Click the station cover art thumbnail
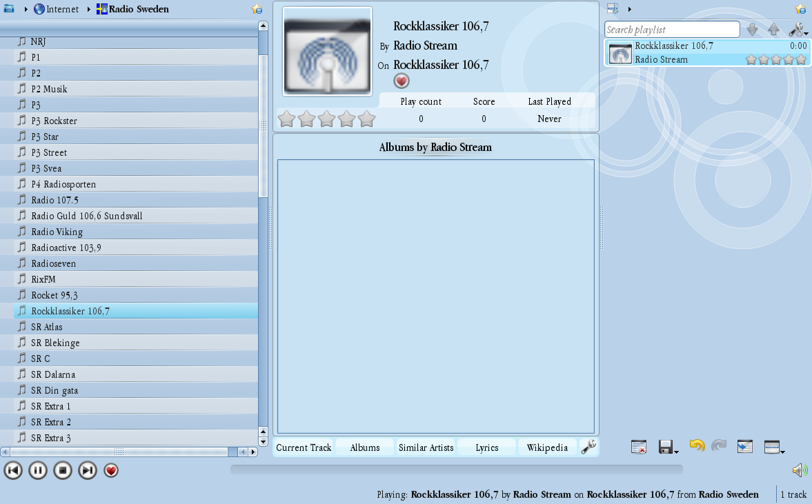The width and height of the screenshot is (812, 504). pyautogui.click(x=327, y=51)
